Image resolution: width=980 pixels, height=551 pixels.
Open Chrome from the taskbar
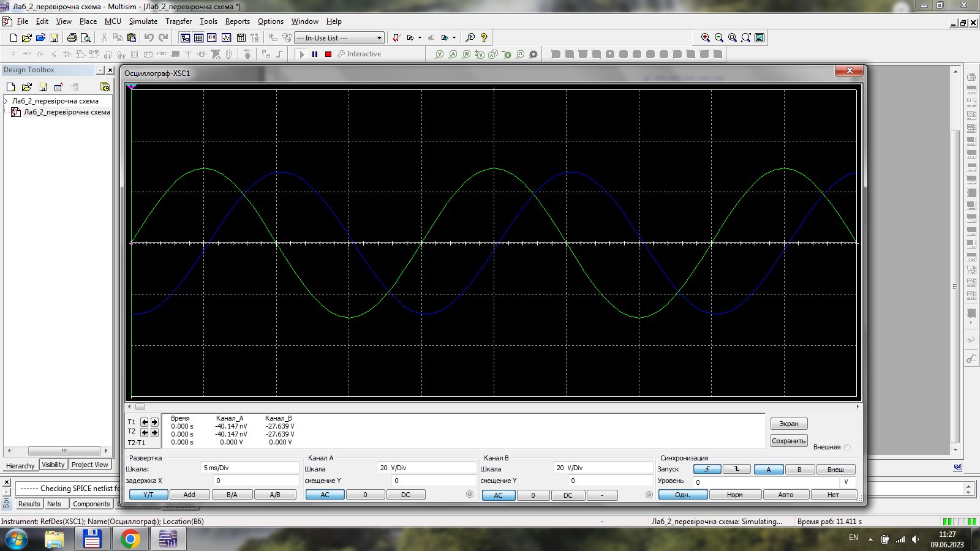pyautogui.click(x=130, y=539)
